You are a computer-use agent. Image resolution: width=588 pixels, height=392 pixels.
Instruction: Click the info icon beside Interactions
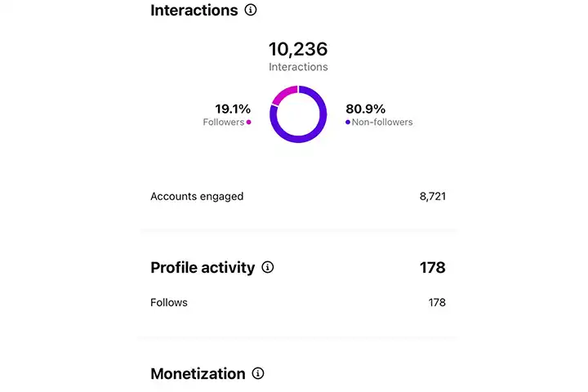pyautogui.click(x=251, y=11)
